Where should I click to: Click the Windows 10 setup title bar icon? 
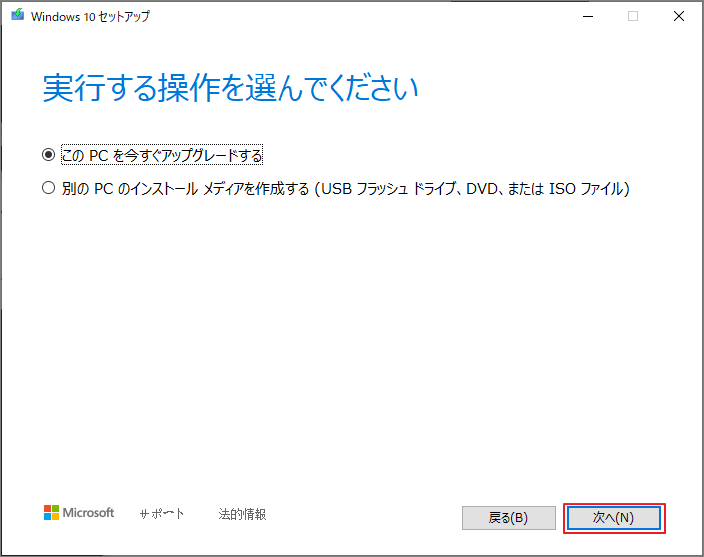click(18, 15)
